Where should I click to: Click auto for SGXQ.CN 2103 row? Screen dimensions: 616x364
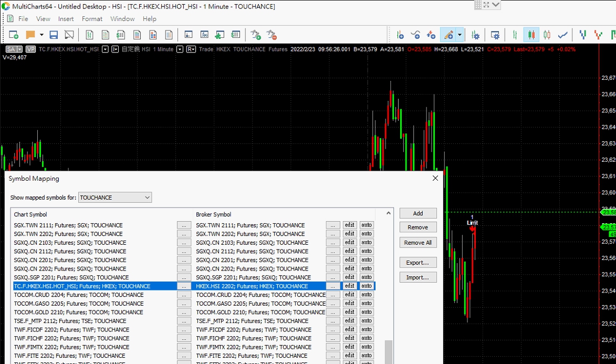367,243
